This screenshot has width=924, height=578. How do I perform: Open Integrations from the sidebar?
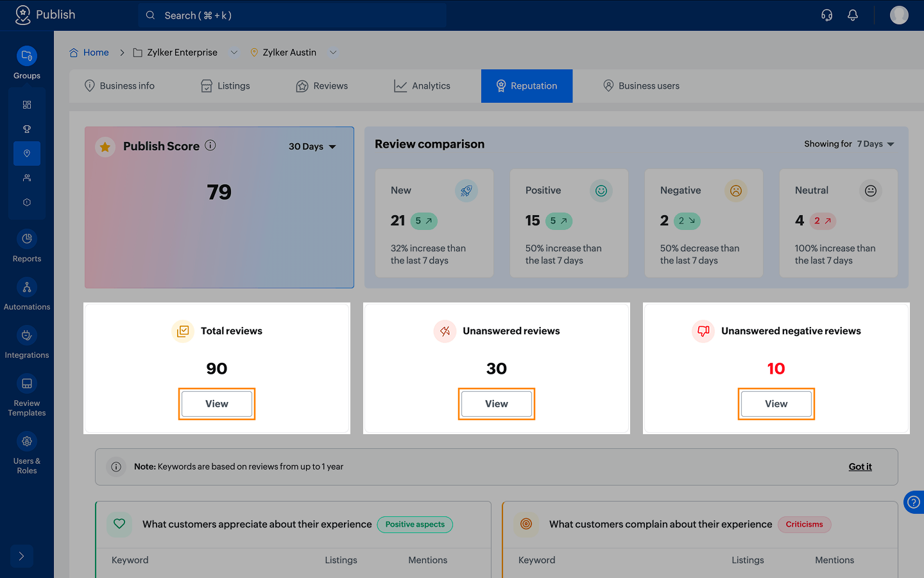[x=27, y=342]
